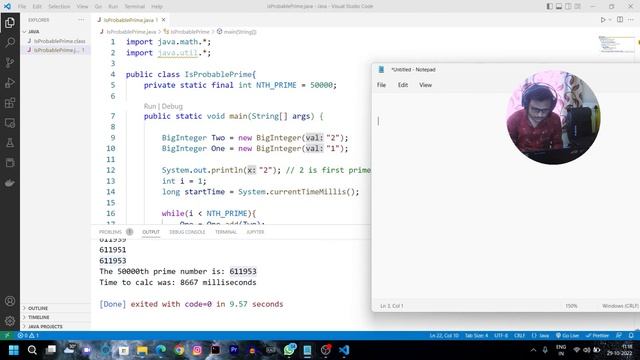Click main(String[]) in the breadcrumb
This screenshot has width=640, height=360.
240,31
